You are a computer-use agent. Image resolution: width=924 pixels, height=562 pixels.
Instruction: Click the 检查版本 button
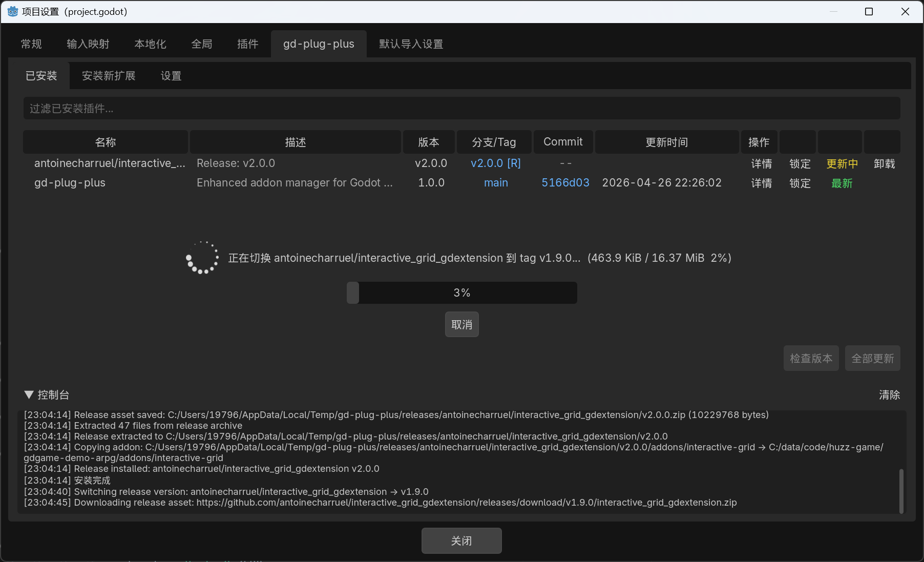[x=811, y=358]
